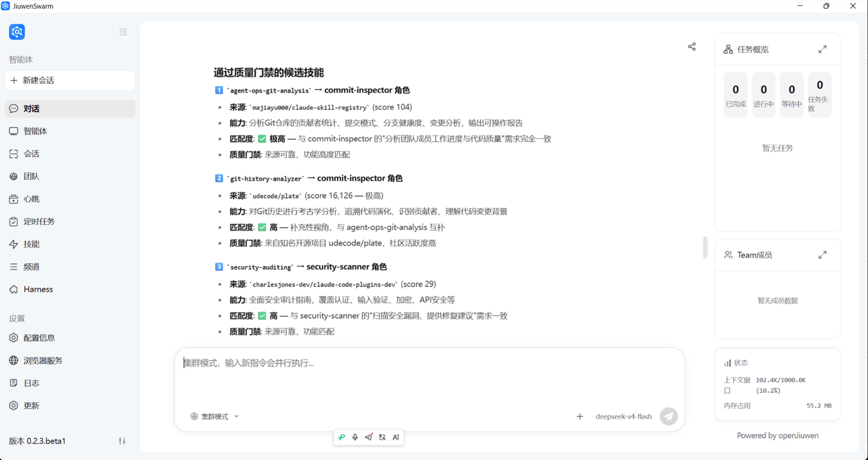Collapse the left sidebar panel
Image resolution: width=868 pixels, height=460 pixels.
point(123,32)
